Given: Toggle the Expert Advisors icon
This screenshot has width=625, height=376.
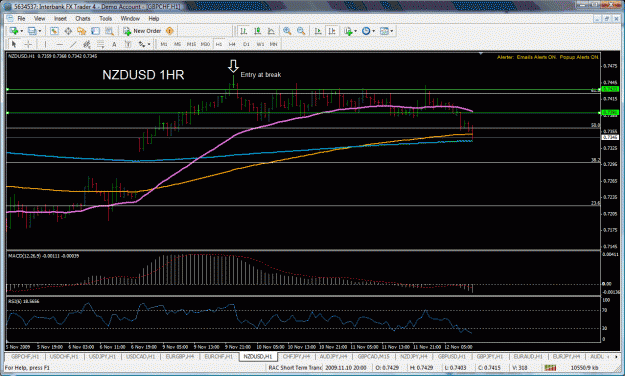Looking at the screenshot, I should pyautogui.click(x=170, y=31).
